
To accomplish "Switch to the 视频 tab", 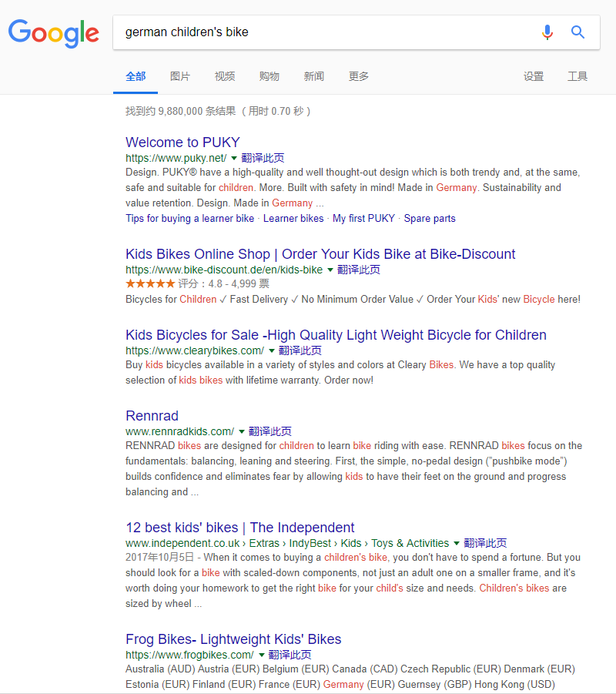I will [x=225, y=76].
